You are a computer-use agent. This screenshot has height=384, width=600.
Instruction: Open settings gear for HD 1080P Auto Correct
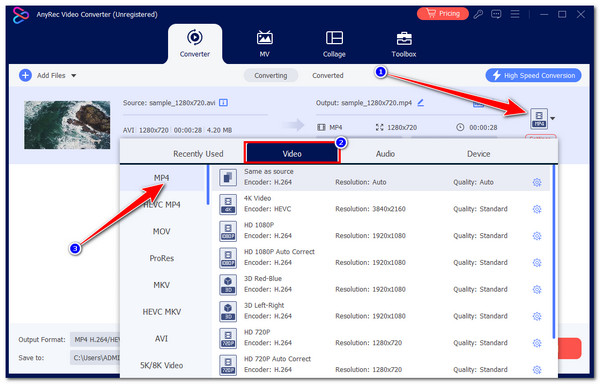coord(537,263)
